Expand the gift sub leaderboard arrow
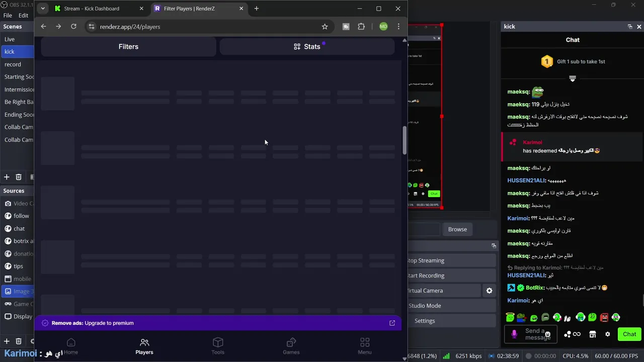The width and height of the screenshot is (644, 362). pos(573,78)
